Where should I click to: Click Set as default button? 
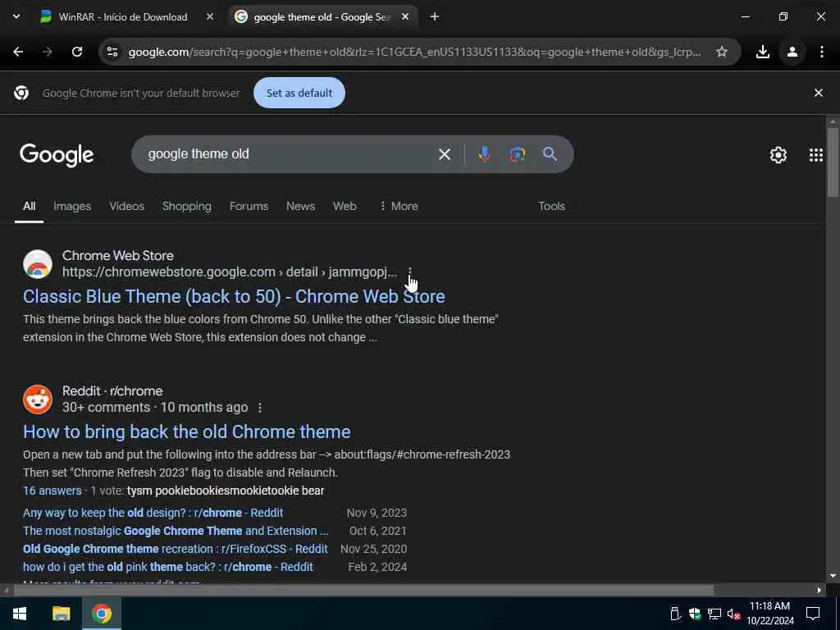299,93
